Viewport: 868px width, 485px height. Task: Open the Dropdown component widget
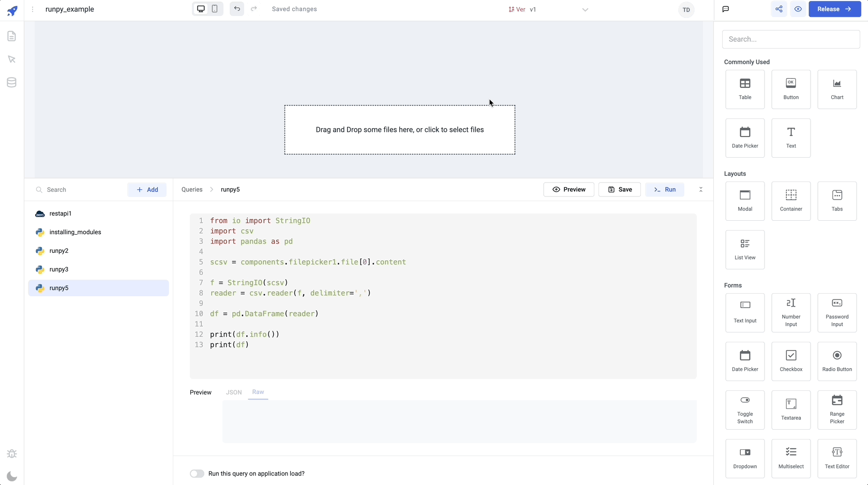pos(744,458)
